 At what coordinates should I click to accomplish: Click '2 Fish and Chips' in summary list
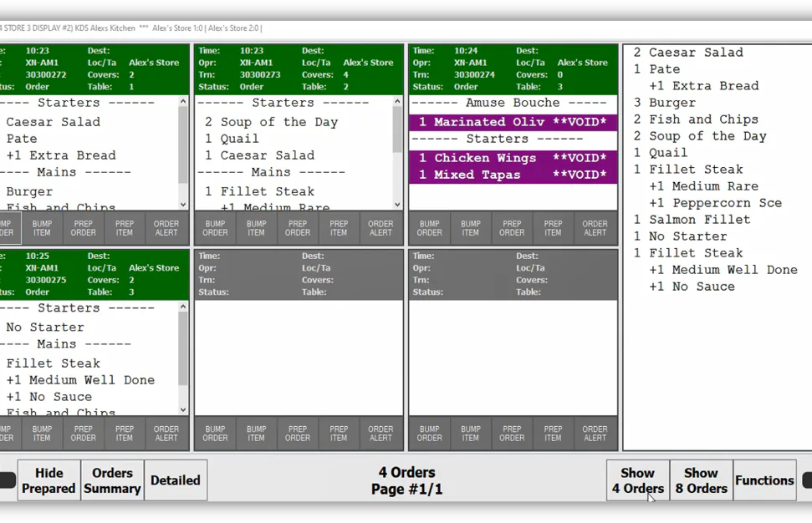pos(696,119)
